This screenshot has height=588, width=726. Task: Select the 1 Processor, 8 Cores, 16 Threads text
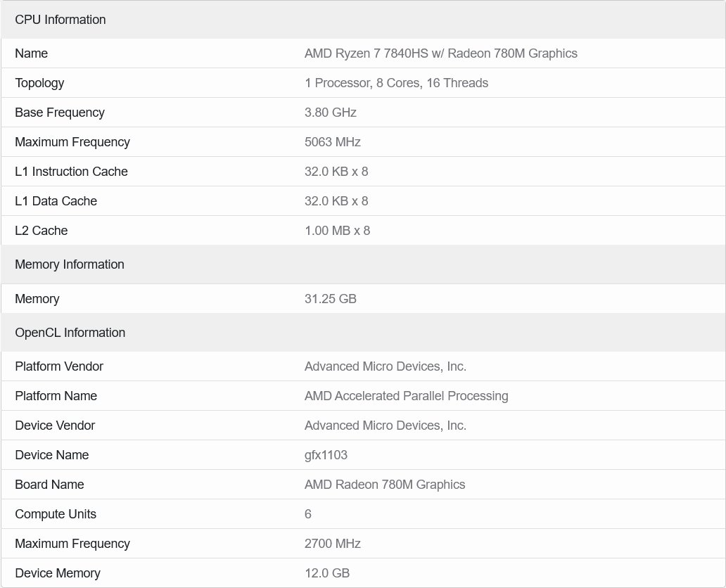pyautogui.click(x=396, y=83)
